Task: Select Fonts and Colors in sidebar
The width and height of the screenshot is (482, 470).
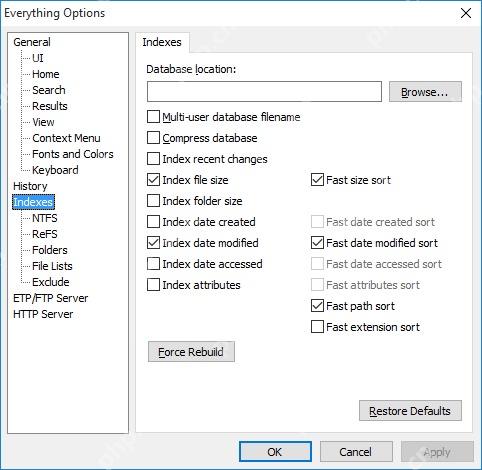Action: click(73, 154)
